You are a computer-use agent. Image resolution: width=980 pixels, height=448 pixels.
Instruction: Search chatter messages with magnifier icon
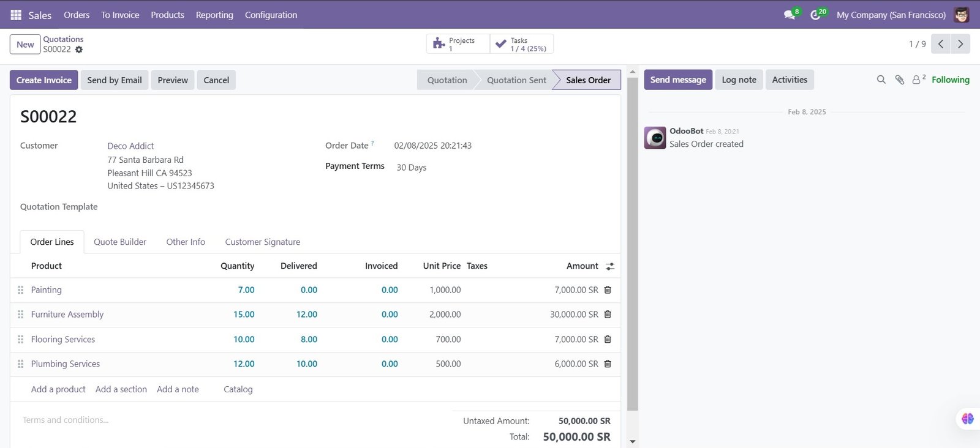(881, 80)
